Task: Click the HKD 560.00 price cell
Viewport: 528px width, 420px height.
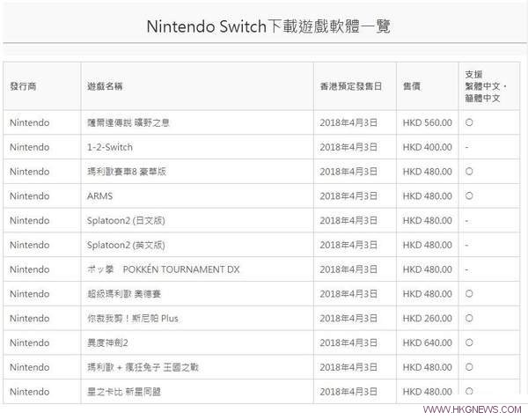Action: point(427,123)
